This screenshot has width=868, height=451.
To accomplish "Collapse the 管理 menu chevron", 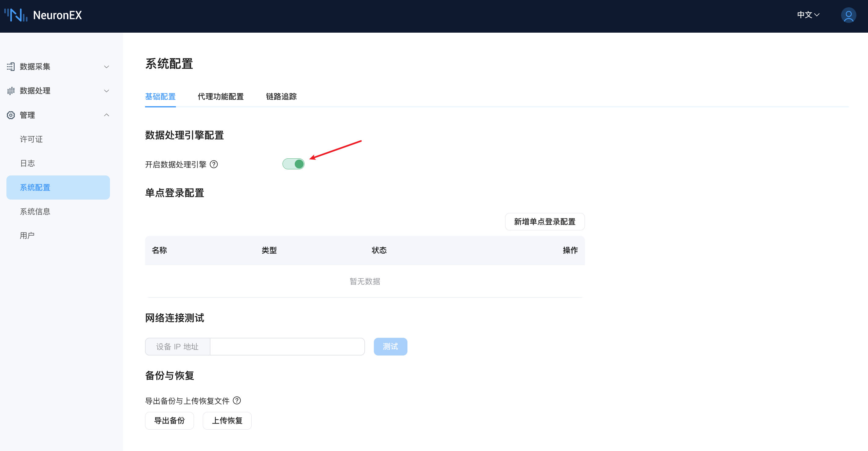I will 107,115.
